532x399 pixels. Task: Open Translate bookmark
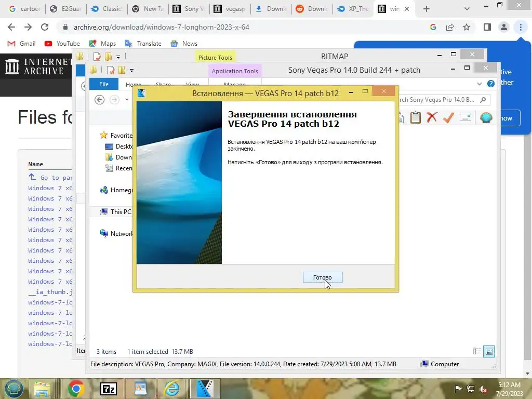pyautogui.click(x=143, y=44)
